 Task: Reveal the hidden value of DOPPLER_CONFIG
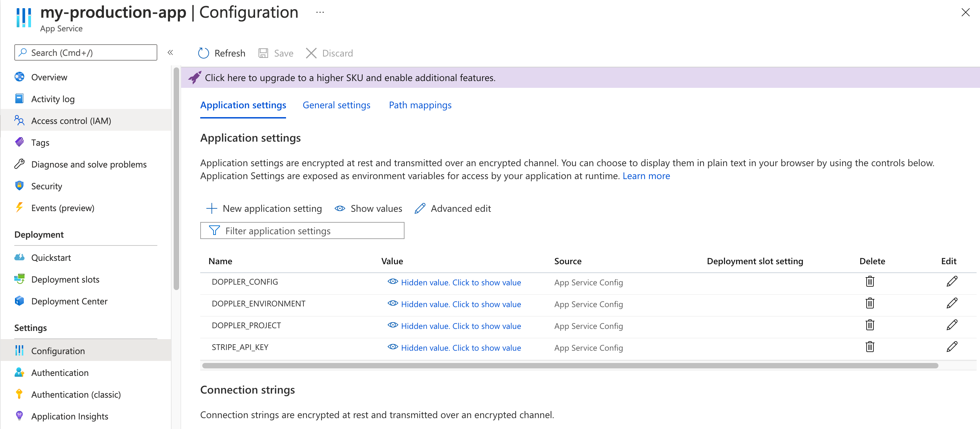click(x=460, y=282)
